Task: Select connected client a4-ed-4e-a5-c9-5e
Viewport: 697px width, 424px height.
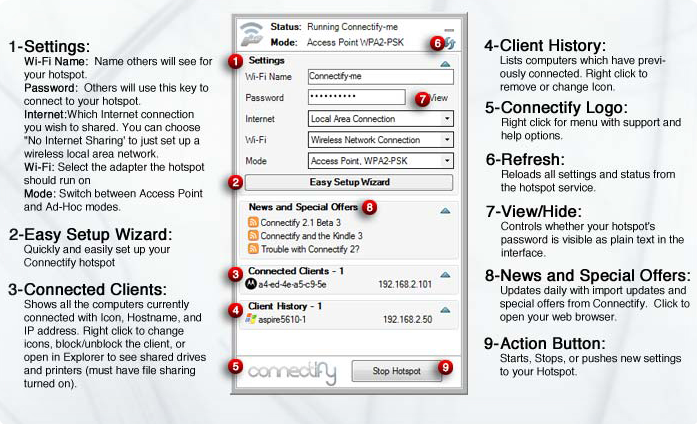Action: tap(292, 284)
